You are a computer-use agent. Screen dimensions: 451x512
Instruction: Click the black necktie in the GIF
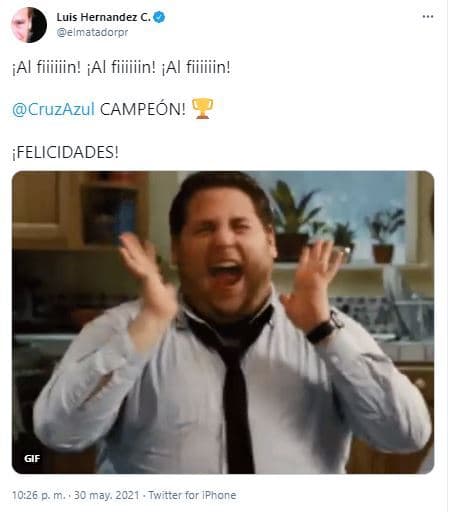pos(233,380)
